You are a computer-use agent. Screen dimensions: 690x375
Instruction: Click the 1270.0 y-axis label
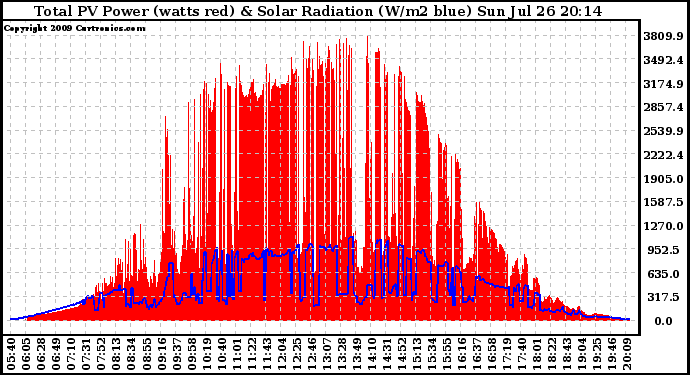(663, 226)
